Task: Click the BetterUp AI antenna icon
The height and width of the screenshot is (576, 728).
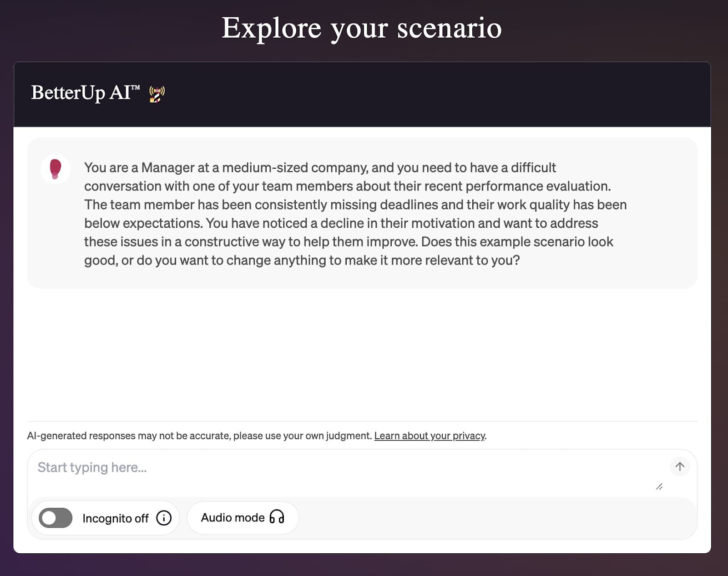Action: point(157,94)
